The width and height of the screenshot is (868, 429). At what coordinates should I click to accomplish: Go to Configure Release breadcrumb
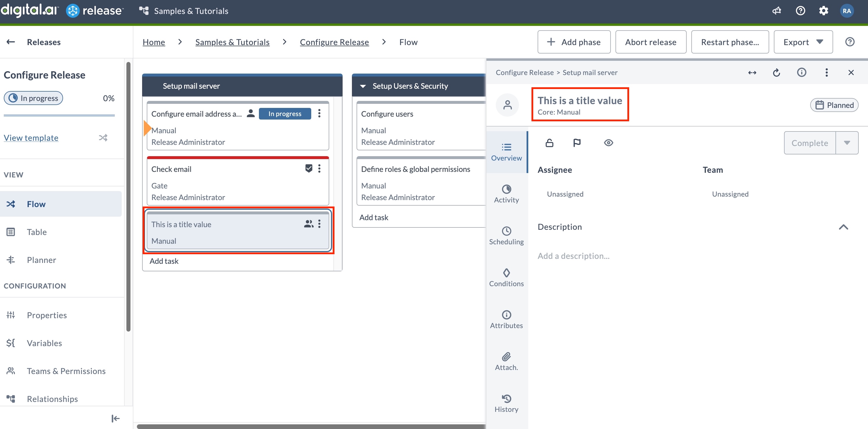tap(334, 42)
